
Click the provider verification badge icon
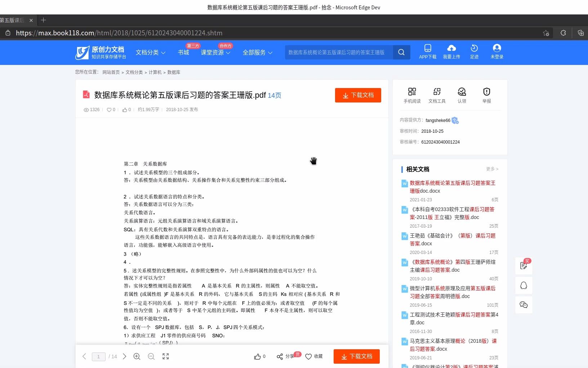click(455, 121)
